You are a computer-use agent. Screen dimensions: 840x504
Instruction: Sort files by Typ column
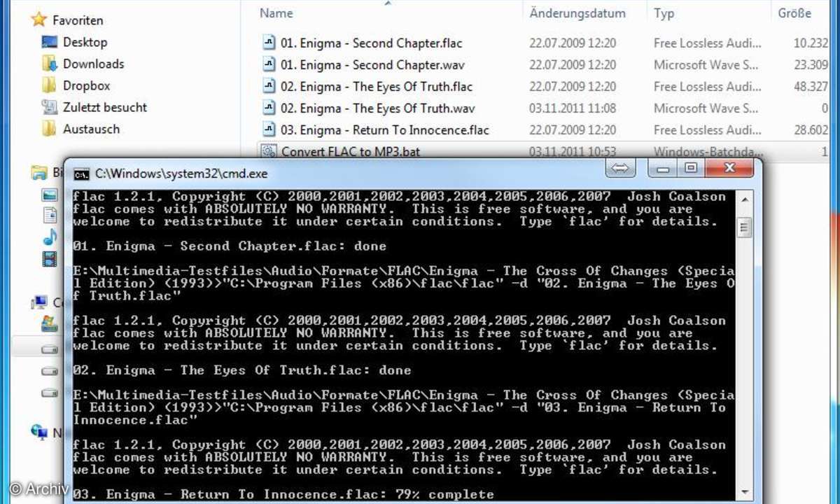664,13
